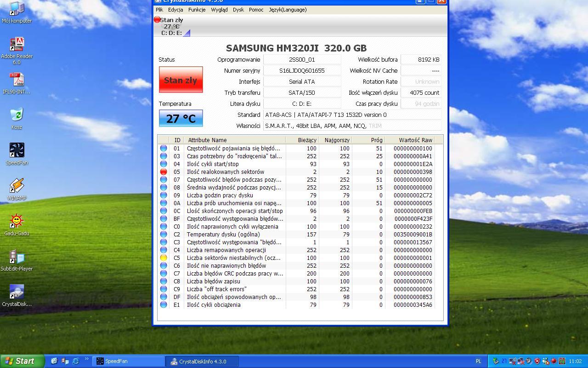588x368 pixels.
Task: Open the Wygląd menu
Action: (219, 10)
